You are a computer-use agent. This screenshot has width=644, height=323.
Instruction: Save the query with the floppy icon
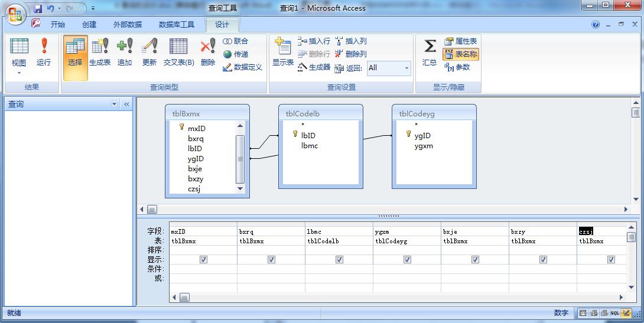click(x=38, y=8)
